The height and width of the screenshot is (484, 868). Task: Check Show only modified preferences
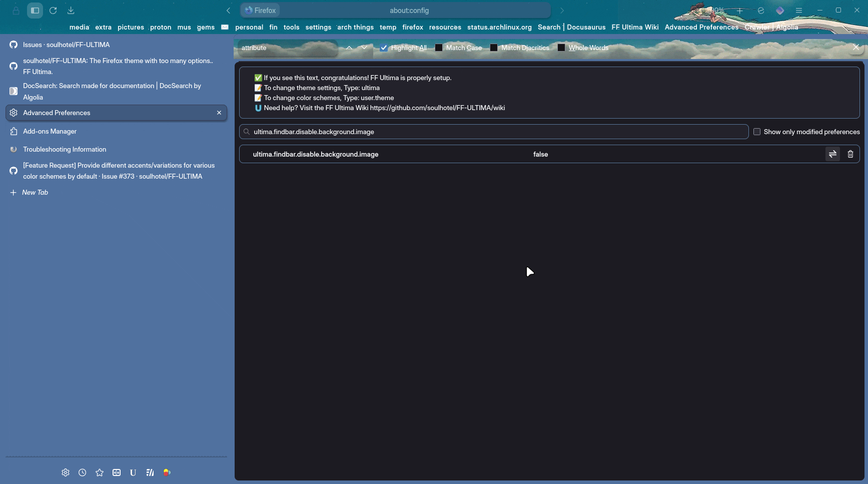(757, 132)
